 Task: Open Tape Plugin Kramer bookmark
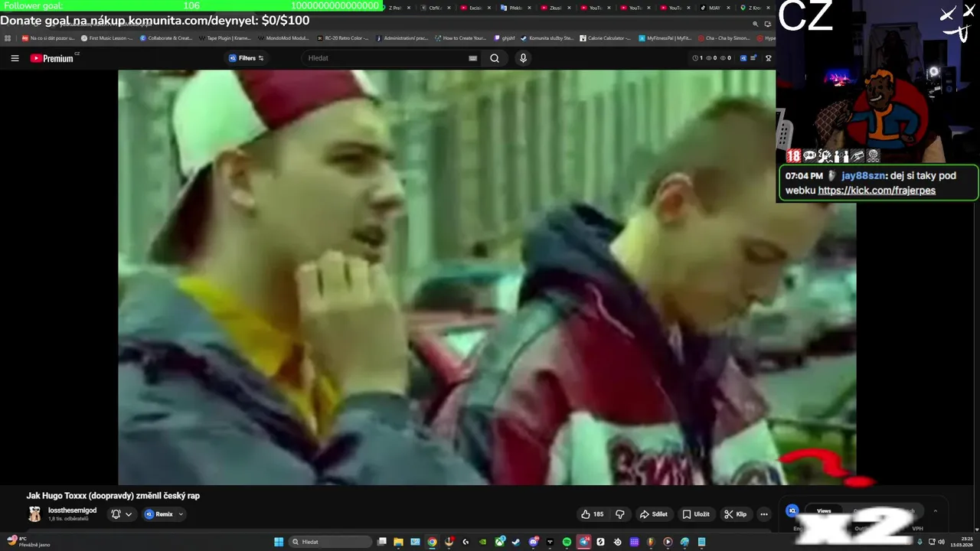point(225,37)
